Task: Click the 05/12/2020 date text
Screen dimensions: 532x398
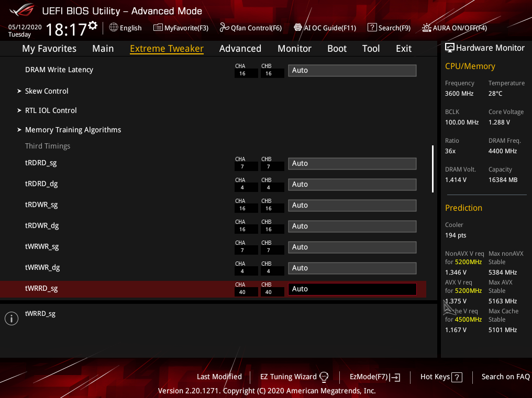Action: (25, 27)
